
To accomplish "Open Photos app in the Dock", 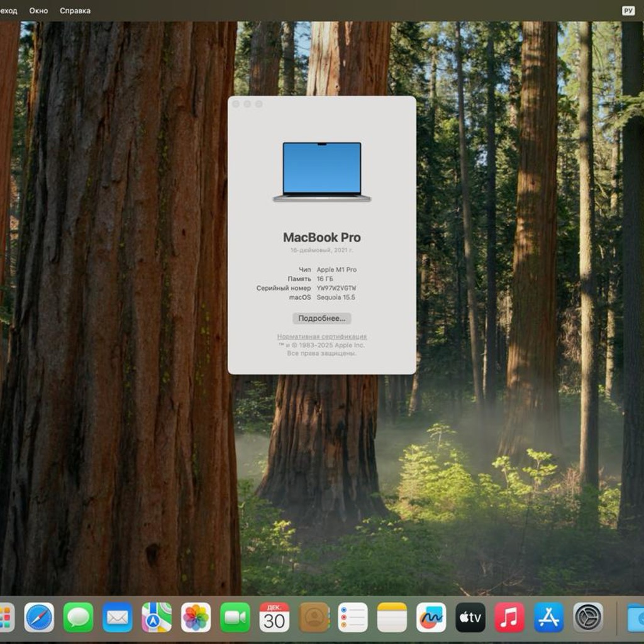I will click(x=196, y=618).
